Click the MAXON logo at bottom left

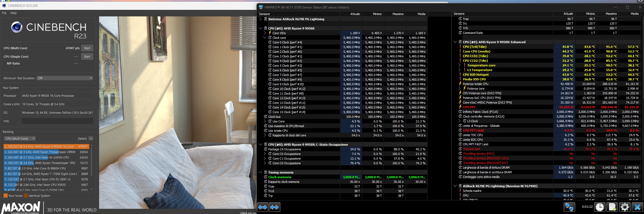(x=21, y=208)
